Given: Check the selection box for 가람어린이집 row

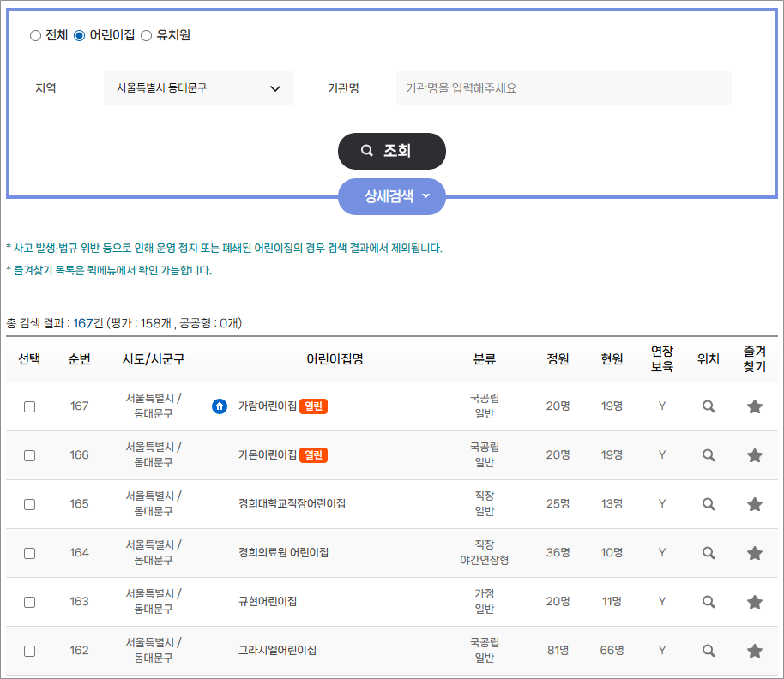Looking at the screenshot, I should tap(29, 406).
